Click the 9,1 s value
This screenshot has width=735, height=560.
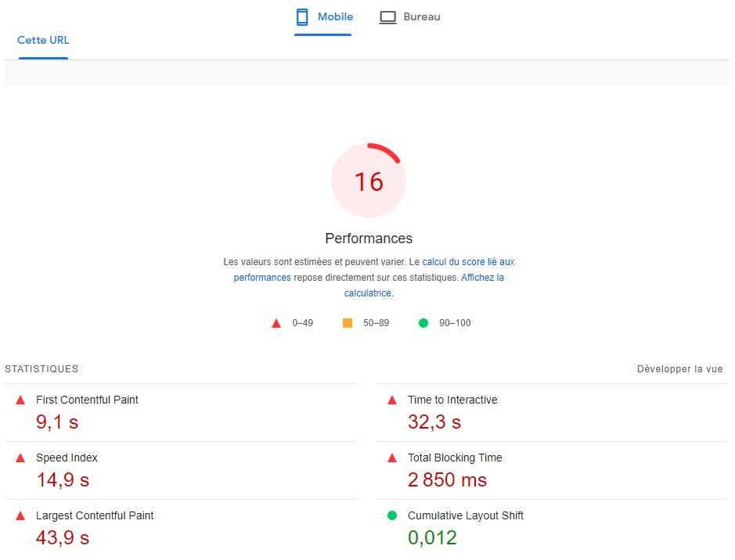pos(57,422)
